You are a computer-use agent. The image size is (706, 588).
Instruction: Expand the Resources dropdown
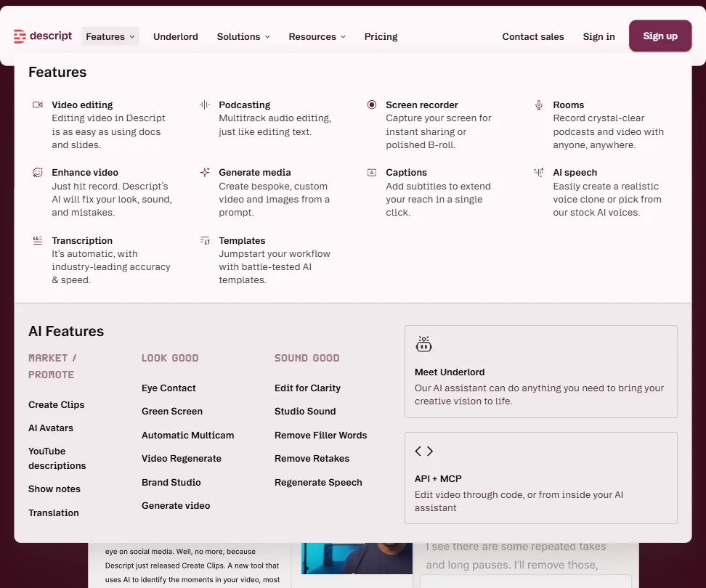pos(317,36)
